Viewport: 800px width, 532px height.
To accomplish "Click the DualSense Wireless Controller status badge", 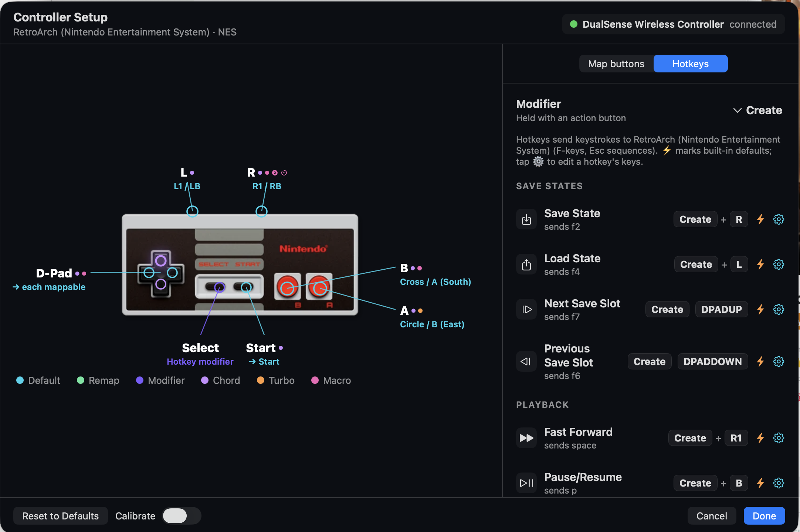I will click(x=674, y=24).
